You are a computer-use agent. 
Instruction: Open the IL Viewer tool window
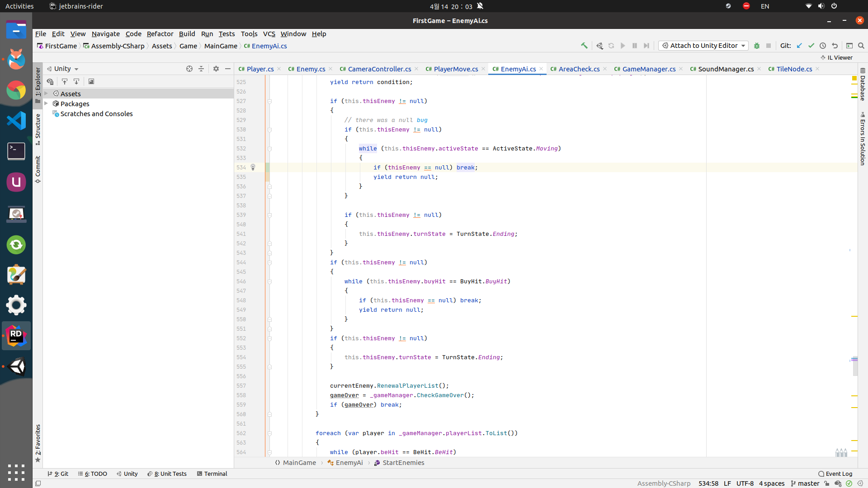pos(836,57)
